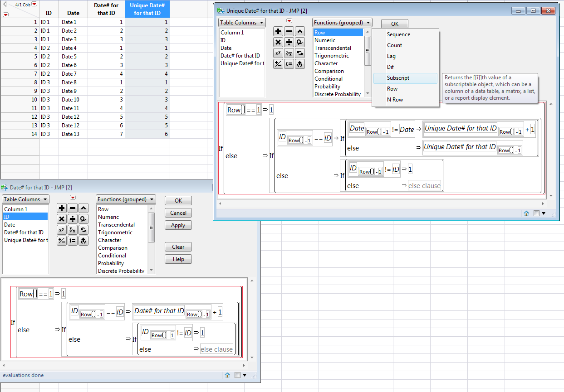Tick the status bar checkbox in Unique Date# window
The height and width of the screenshot is (392, 564).
[537, 213]
